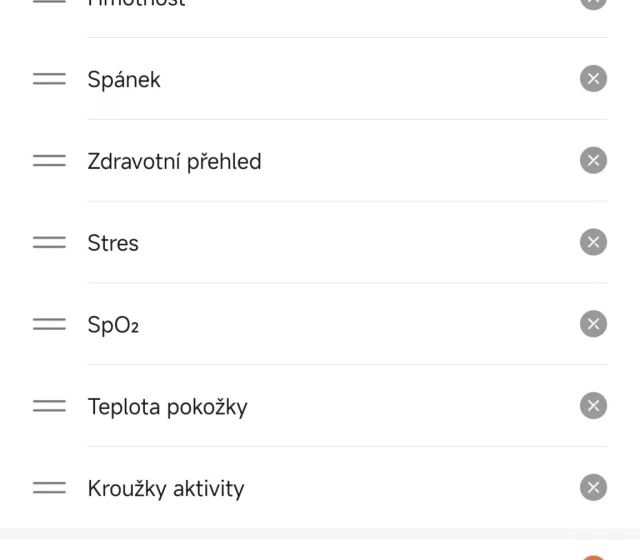Click the Kroužky aktivity drag handle

tap(49, 488)
